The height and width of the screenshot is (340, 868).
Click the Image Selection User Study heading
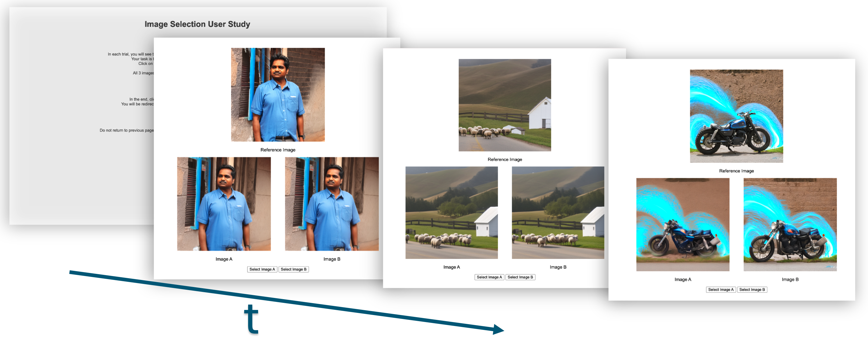pyautogui.click(x=197, y=24)
